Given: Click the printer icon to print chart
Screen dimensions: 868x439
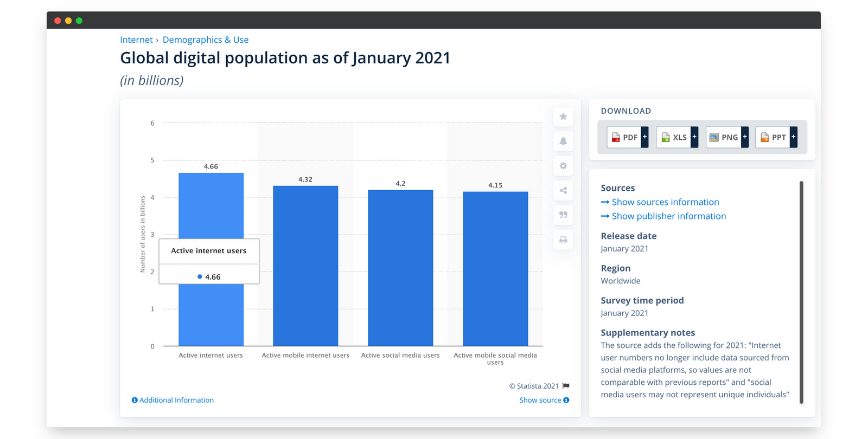Looking at the screenshot, I should (x=563, y=240).
